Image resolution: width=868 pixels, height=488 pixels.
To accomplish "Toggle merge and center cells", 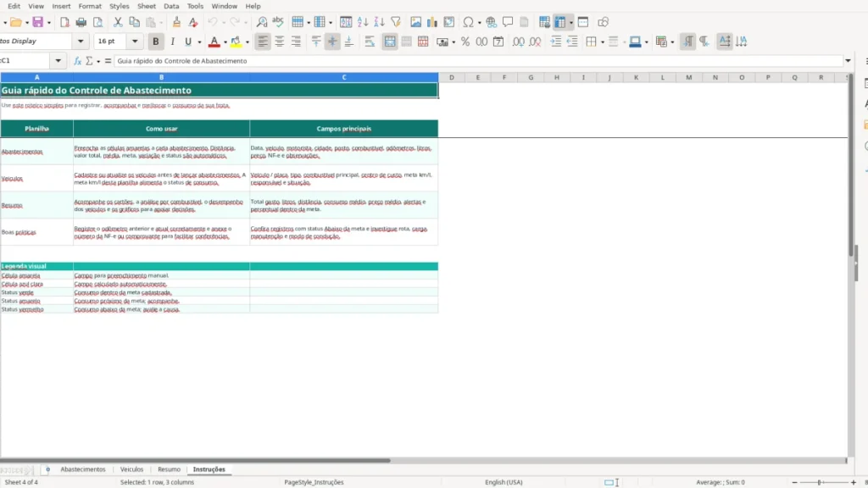I will click(390, 42).
